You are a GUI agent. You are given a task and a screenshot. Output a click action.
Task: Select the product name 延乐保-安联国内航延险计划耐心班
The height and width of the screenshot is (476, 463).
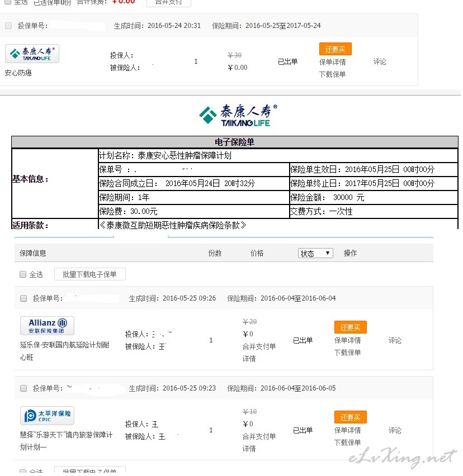(x=65, y=351)
